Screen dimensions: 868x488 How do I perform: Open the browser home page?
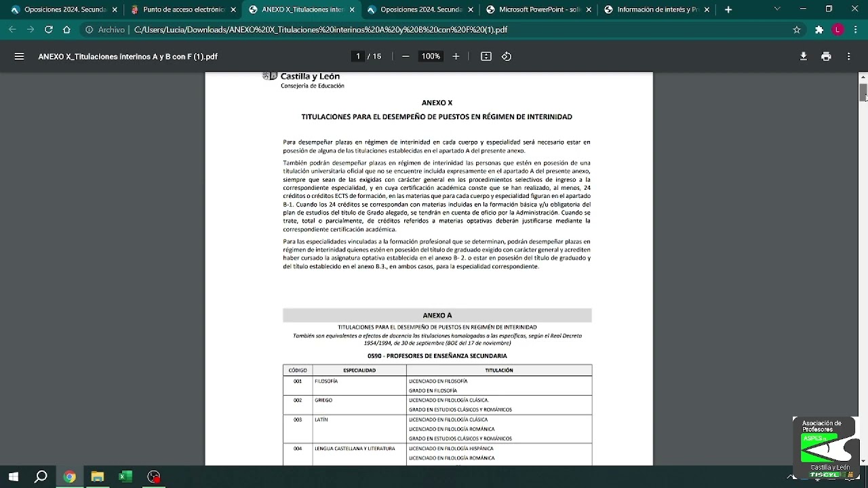pos(66,30)
